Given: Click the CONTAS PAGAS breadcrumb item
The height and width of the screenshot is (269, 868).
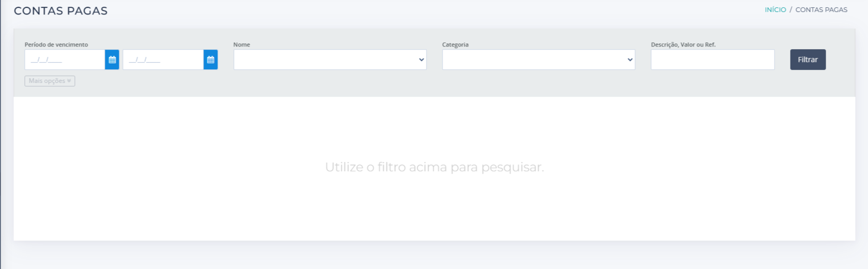Looking at the screenshot, I should coord(821,10).
